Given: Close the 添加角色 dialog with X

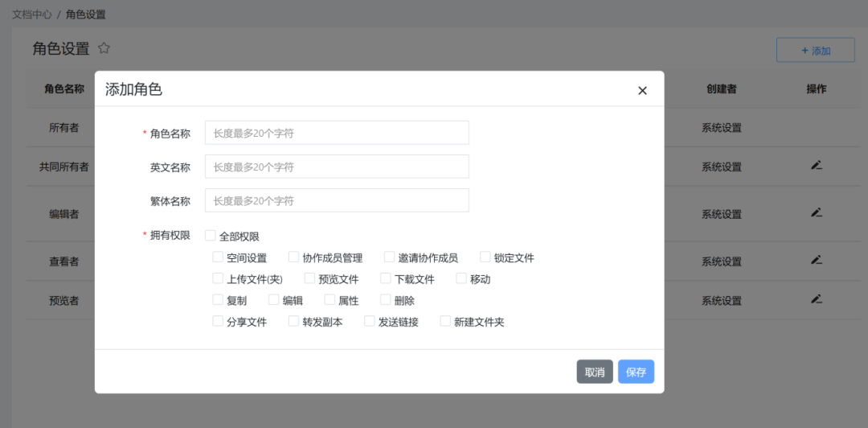Looking at the screenshot, I should [x=642, y=90].
